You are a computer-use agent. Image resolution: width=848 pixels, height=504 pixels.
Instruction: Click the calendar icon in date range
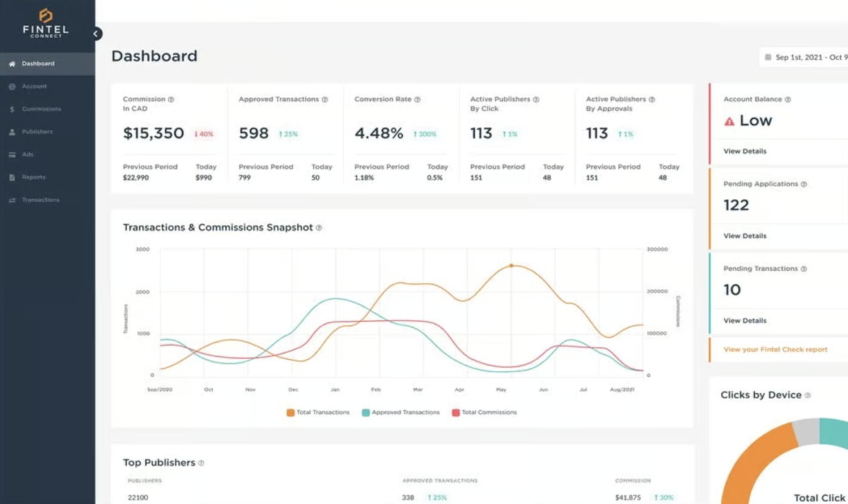pyautogui.click(x=769, y=58)
